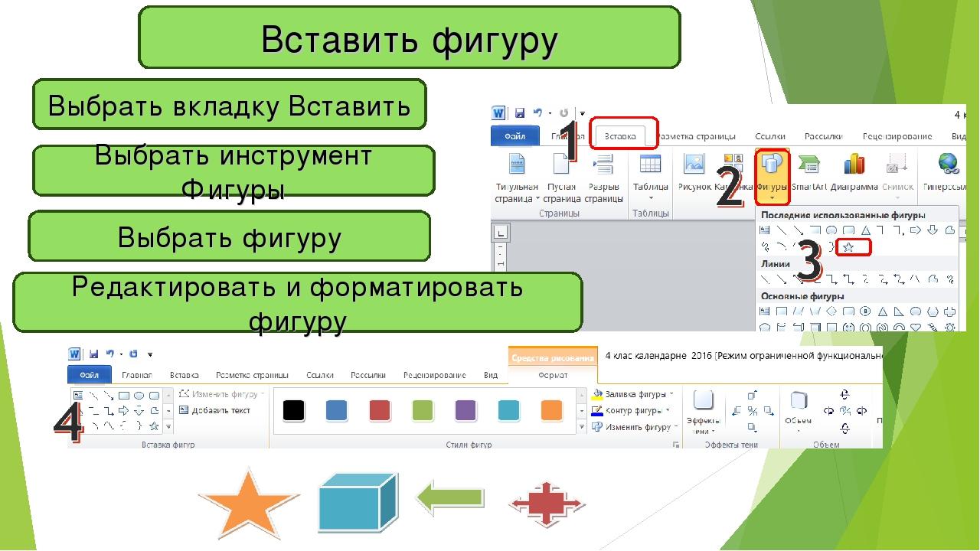980x551 pixels.
Task: Insert a blank page with Пустая страница
Action: pos(561,163)
